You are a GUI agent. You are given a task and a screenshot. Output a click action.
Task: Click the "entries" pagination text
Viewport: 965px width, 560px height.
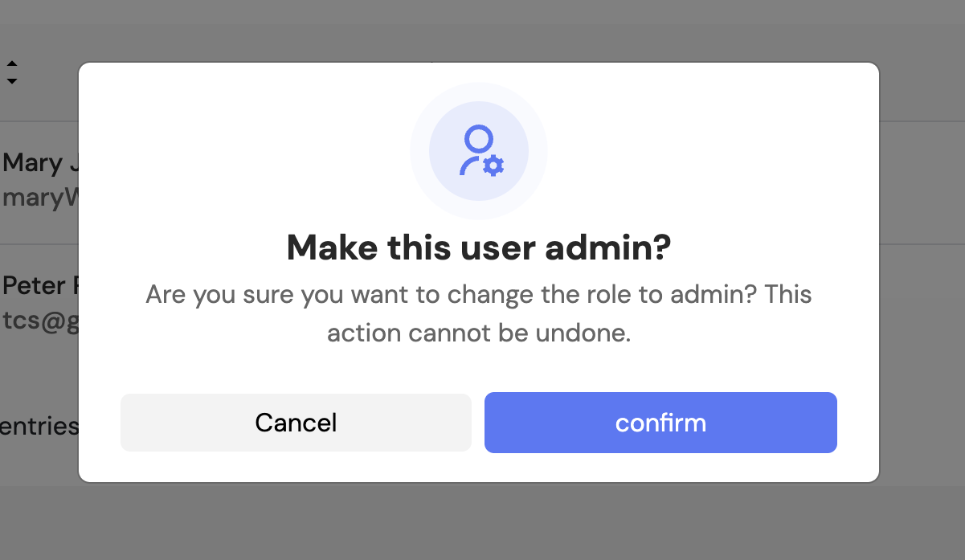[x=39, y=425]
